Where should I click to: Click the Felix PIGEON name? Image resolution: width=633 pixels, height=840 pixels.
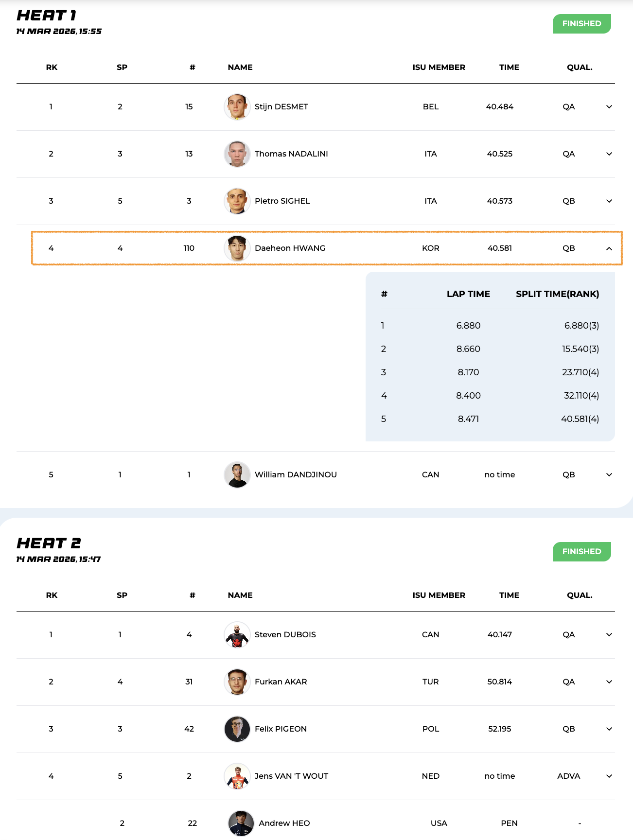[281, 729]
